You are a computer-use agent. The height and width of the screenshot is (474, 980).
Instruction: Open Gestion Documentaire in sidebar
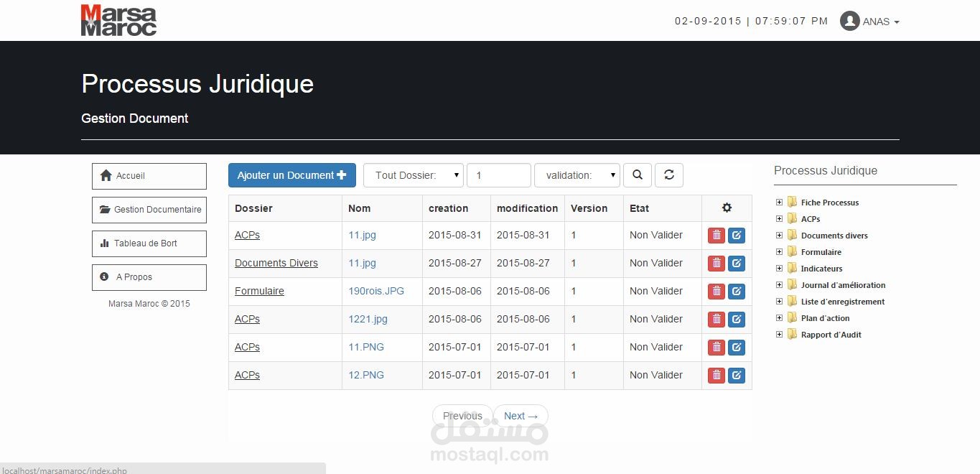tap(149, 210)
